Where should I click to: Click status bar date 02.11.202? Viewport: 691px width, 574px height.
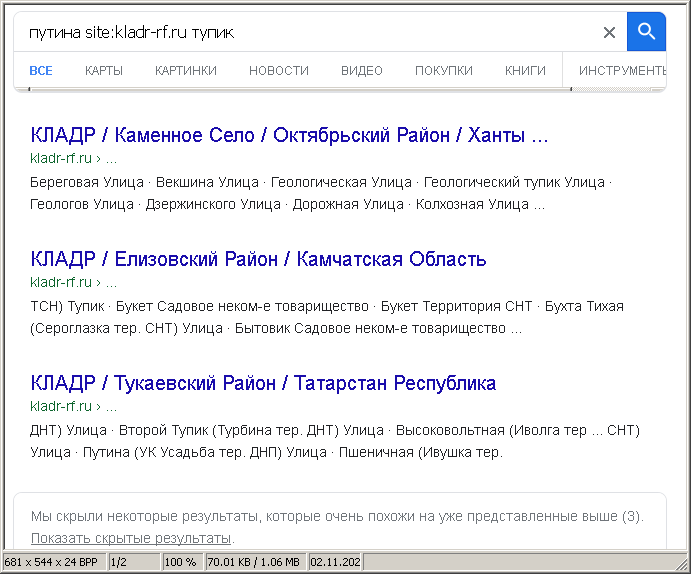click(x=335, y=562)
